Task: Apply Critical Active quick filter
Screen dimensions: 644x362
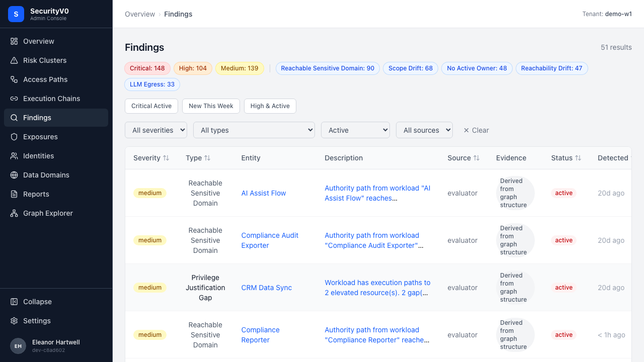Action: pyautogui.click(x=151, y=106)
